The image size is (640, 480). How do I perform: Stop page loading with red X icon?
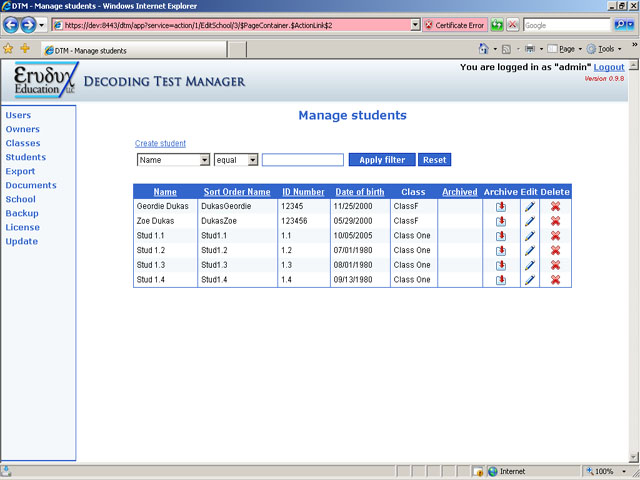coord(513,25)
